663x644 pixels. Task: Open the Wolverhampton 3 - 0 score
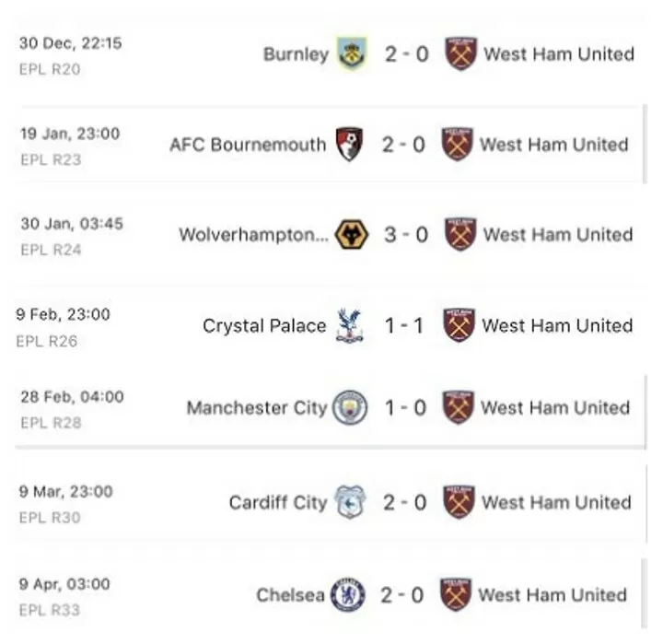405,235
